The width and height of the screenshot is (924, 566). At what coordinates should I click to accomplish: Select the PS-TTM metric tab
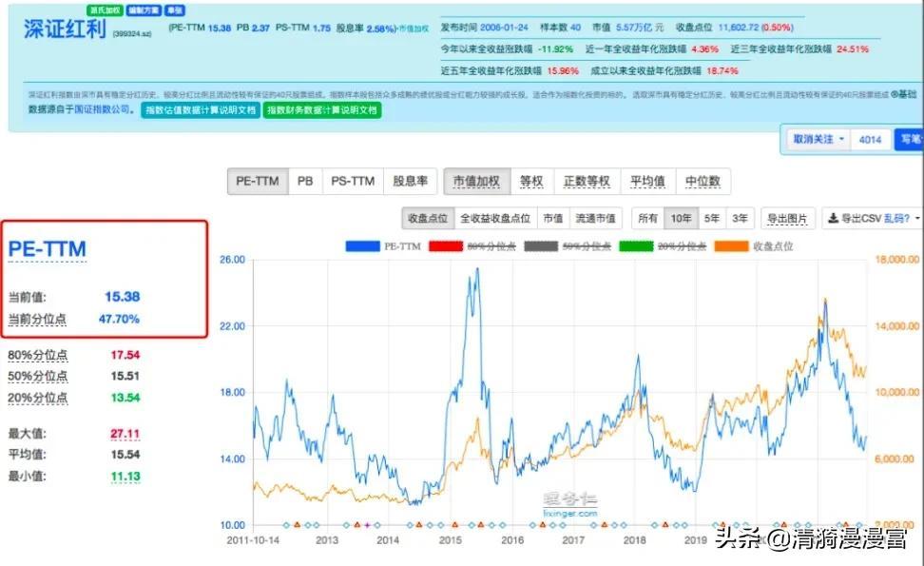coord(353,181)
